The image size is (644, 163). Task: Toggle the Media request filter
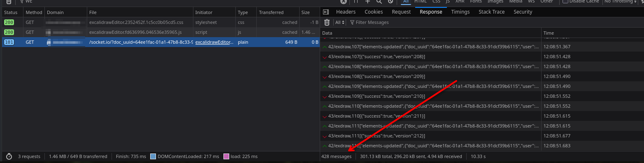click(516, 2)
